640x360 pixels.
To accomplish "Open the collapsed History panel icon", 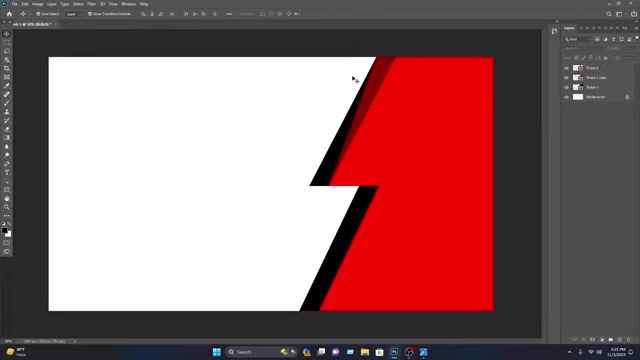I will coord(554,31).
